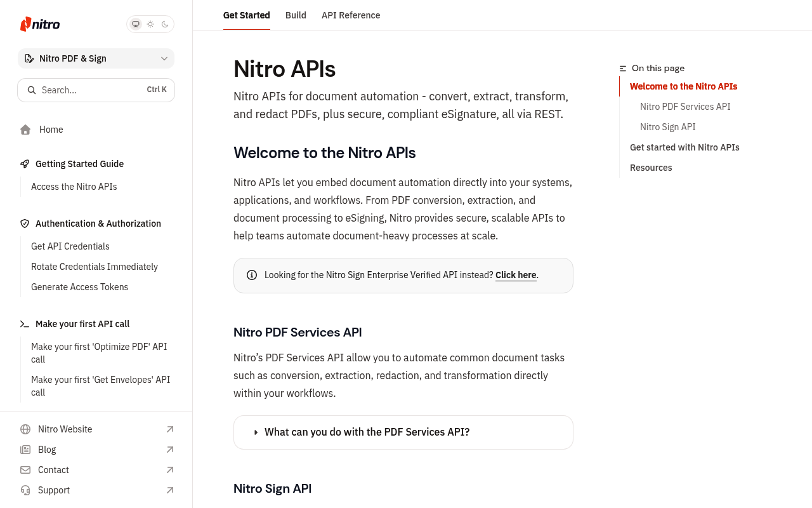Image resolution: width=812 pixels, height=508 pixels.
Task: Click the globe icon for Nitro Website
Action: (25, 429)
